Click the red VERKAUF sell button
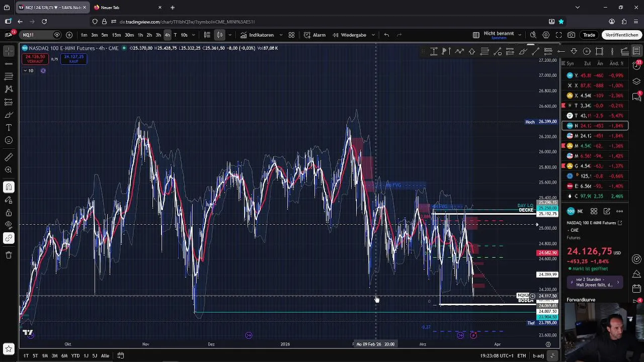 point(35,59)
